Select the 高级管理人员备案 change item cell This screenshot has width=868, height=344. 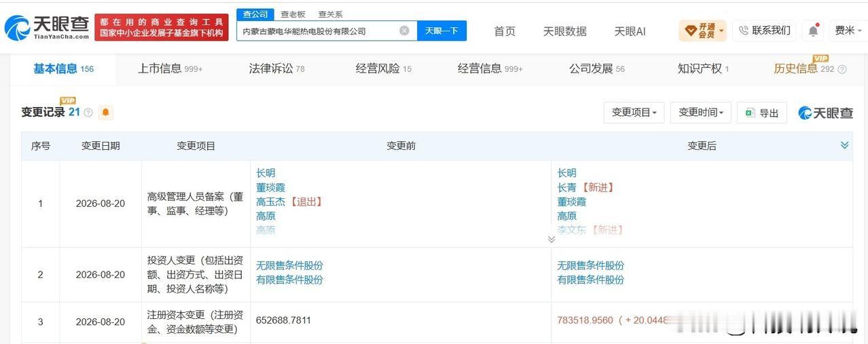[196, 204]
